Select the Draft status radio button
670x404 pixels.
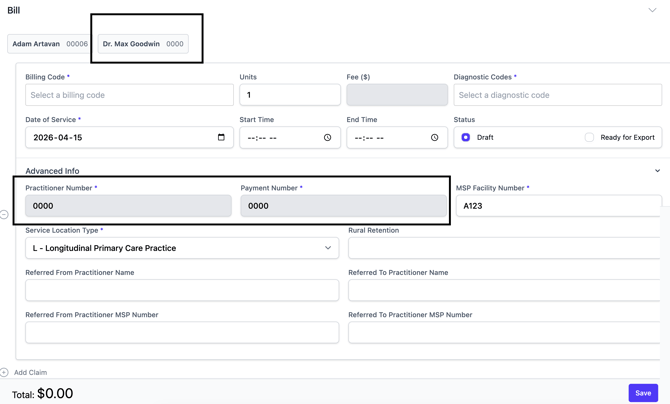coord(466,137)
